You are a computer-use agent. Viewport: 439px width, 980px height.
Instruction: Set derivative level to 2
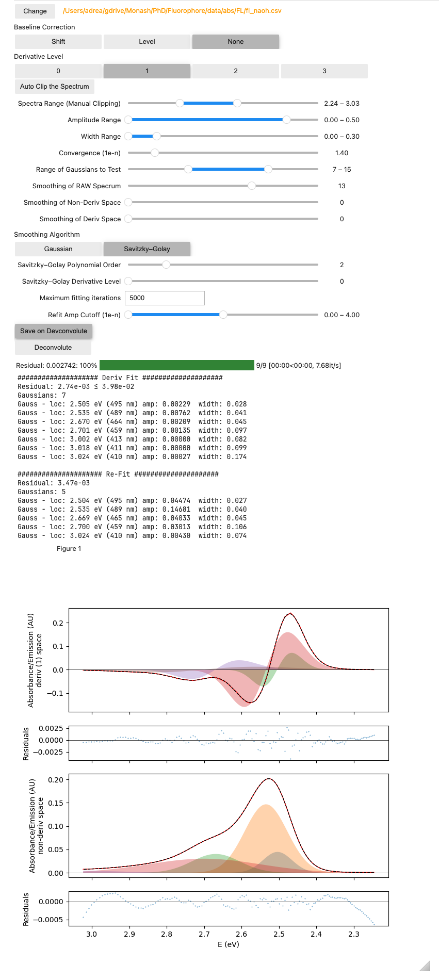point(236,71)
